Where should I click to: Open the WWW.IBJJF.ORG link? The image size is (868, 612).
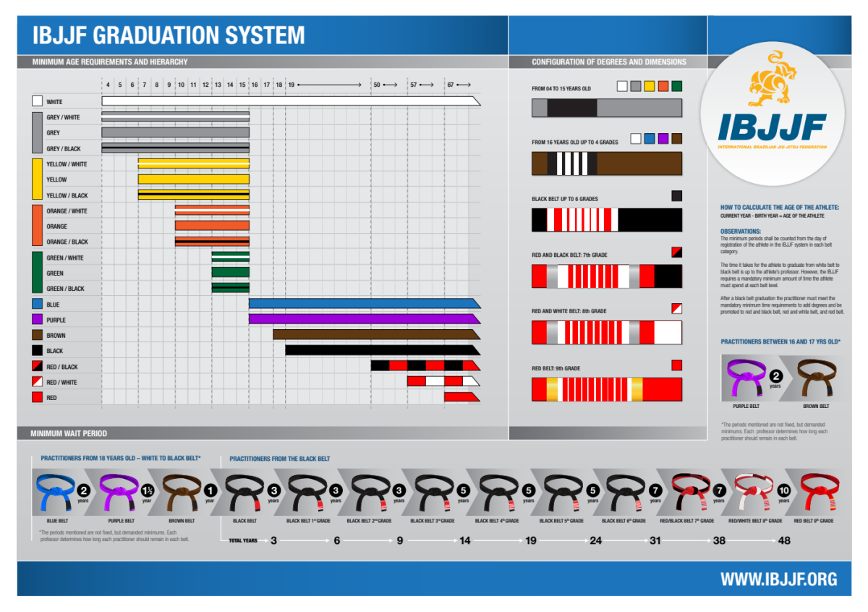[x=778, y=579]
